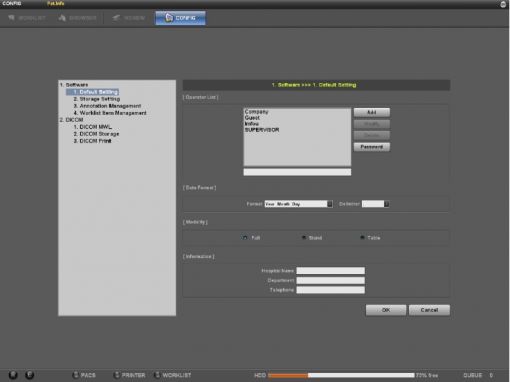Open the CONFIG tab in toolbar
The image size is (510, 382).
[x=180, y=18]
